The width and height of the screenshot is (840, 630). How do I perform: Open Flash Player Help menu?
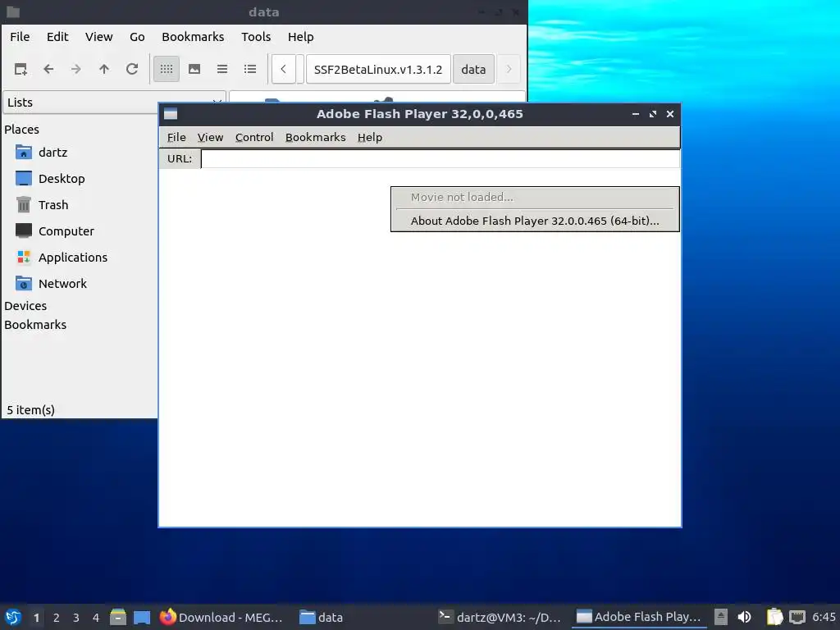370,138
